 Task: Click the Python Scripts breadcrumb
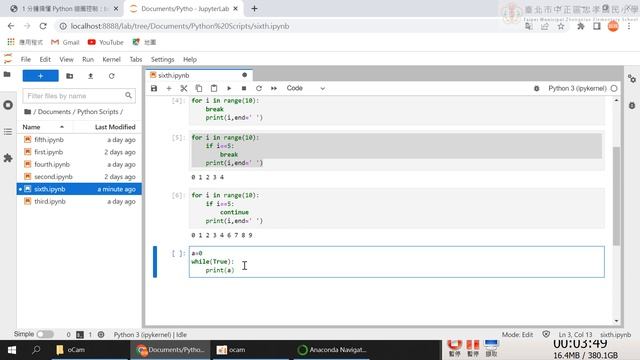[x=98, y=111]
